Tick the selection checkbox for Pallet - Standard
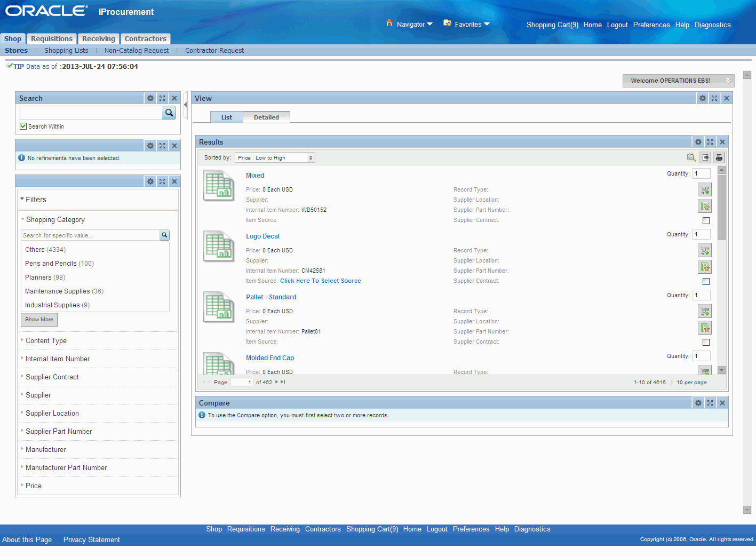Screen dimensions: 756x556 pyautogui.click(x=706, y=342)
